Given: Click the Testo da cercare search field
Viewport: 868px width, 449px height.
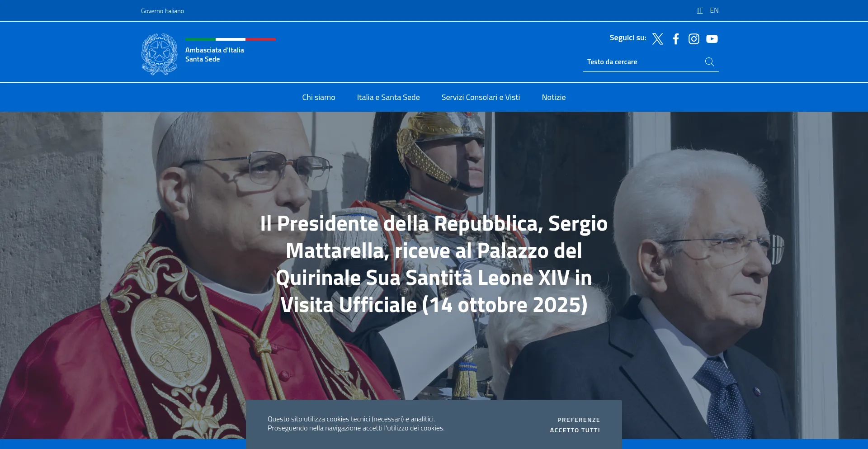Looking at the screenshot, I should click(643, 62).
